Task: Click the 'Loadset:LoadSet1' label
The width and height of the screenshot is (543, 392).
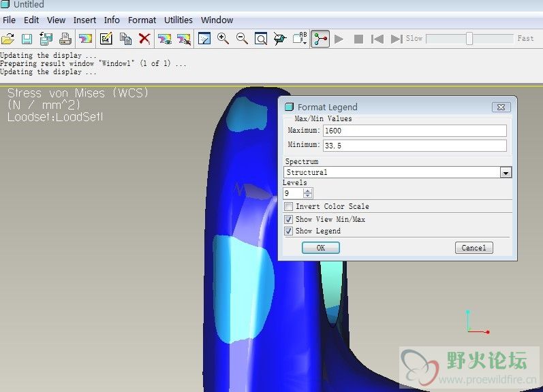Action: pyautogui.click(x=55, y=117)
